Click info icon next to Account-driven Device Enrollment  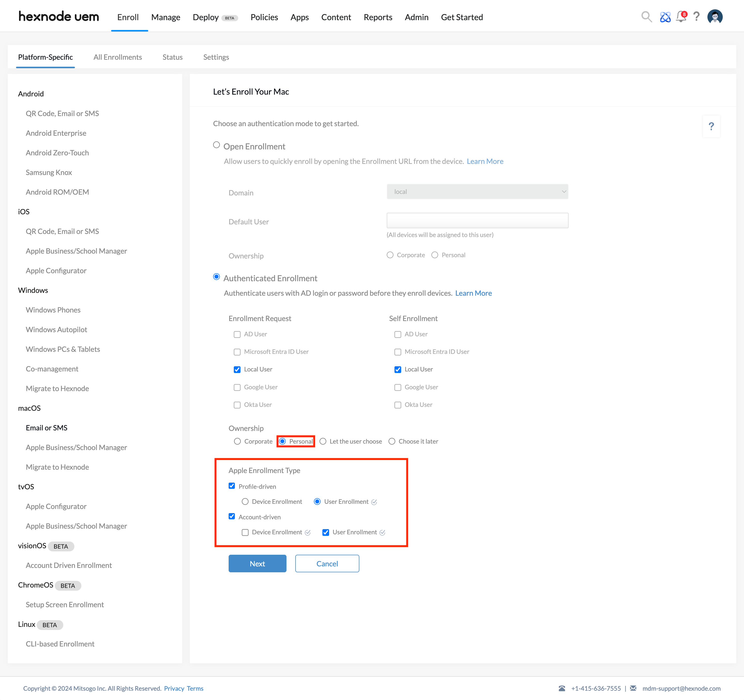pos(308,532)
